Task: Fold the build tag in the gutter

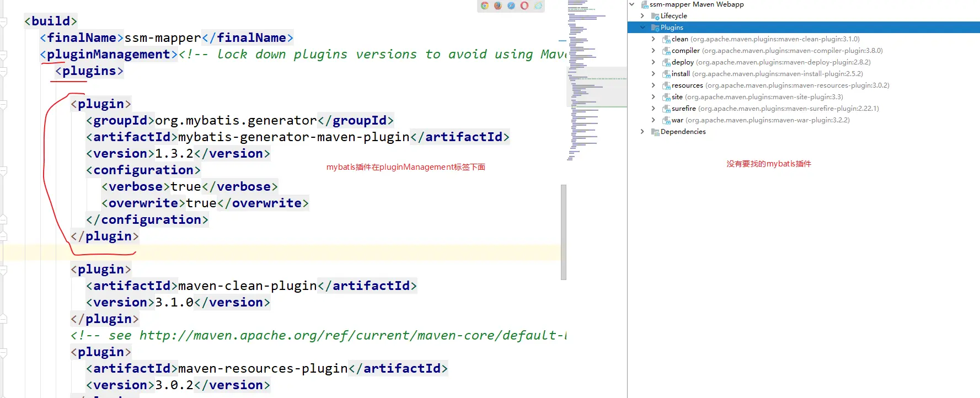Action: [3, 22]
